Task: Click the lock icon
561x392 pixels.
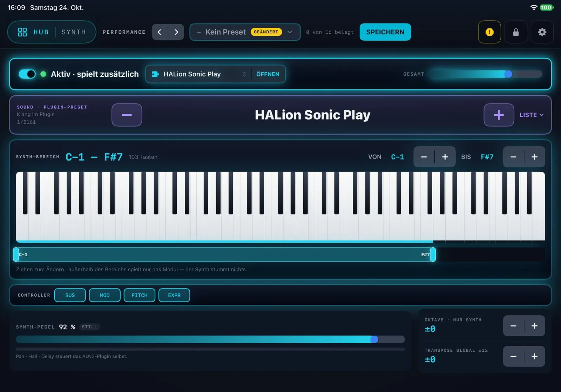Action: 516,32
